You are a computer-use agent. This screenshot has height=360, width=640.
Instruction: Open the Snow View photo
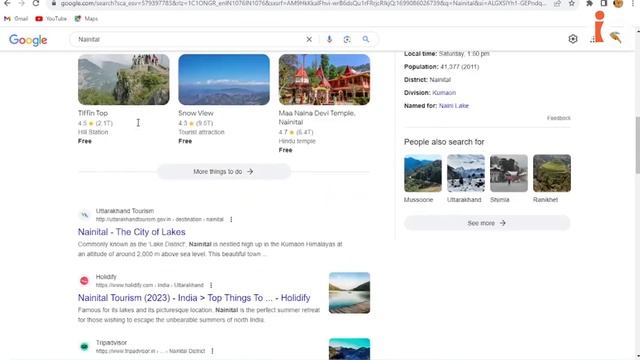click(224, 79)
